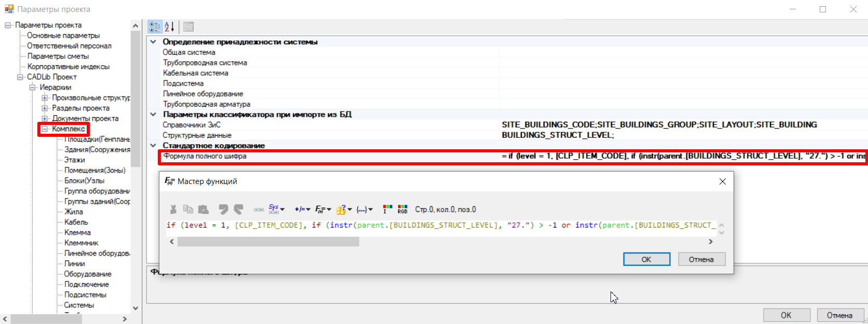Select Оборудование in the hierarchy tree
This screenshot has width=868, height=324.
pos(87,274)
